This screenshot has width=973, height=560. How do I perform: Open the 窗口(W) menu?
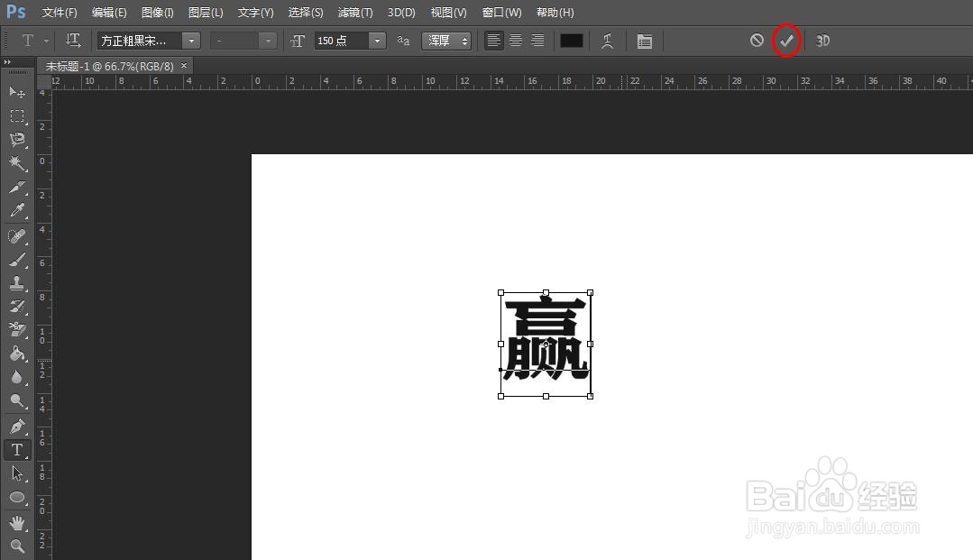pyautogui.click(x=502, y=13)
